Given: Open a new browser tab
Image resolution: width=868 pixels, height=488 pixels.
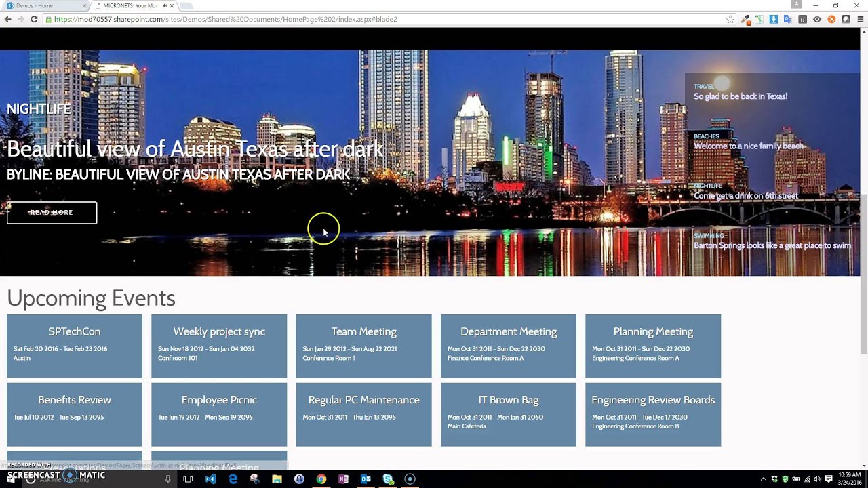Looking at the screenshot, I should 186,5.
